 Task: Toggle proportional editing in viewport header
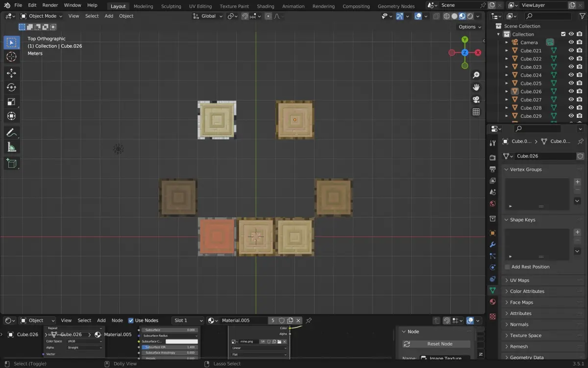point(269,16)
